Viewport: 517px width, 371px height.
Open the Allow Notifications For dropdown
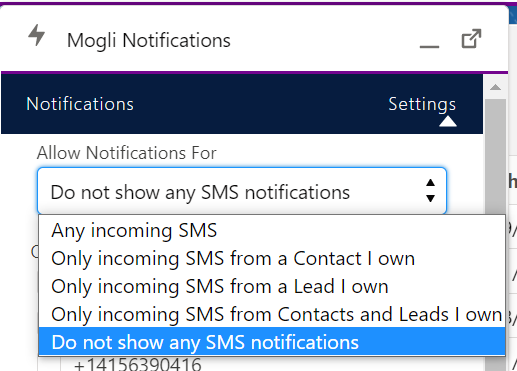(x=242, y=191)
